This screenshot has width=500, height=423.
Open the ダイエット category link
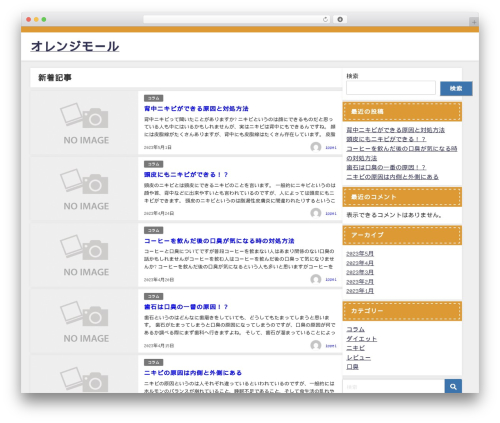coord(362,339)
